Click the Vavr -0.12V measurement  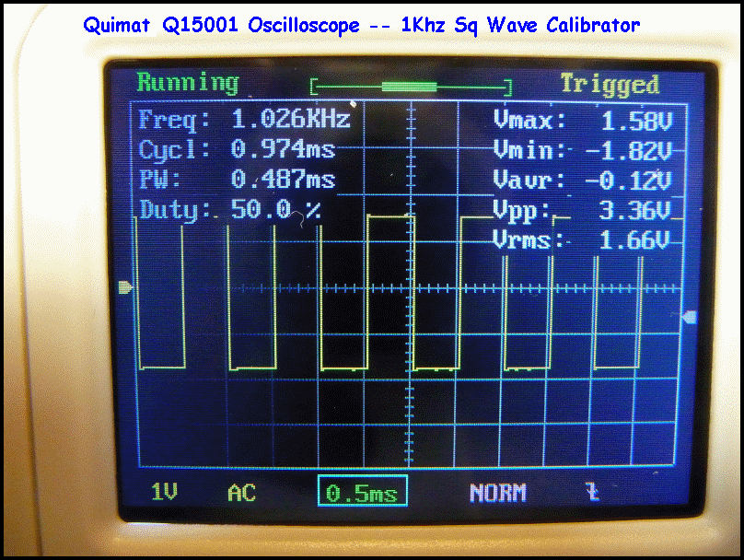[586, 180]
